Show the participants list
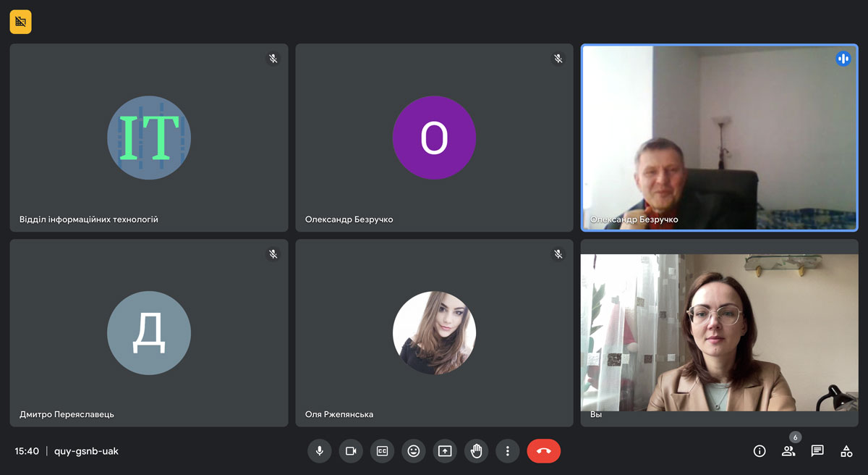The width and height of the screenshot is (868, 475). pos(788,451)
